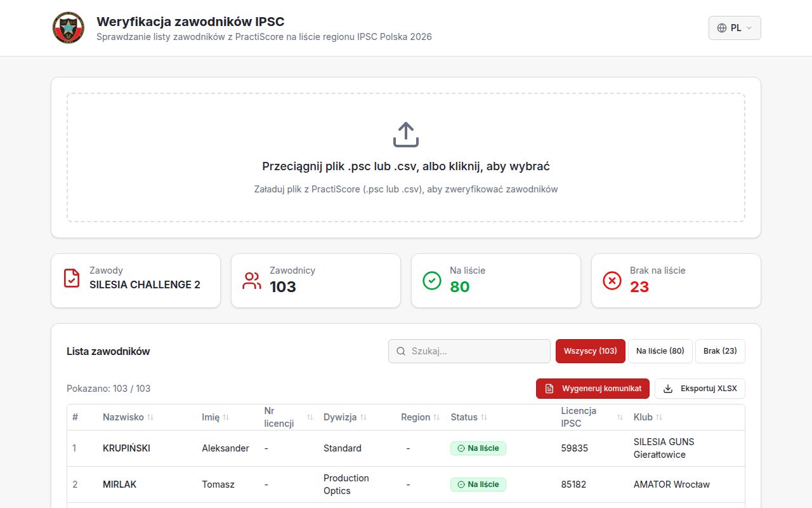Select the Brak (23) filter tab
The width and height of the screenshot is (812, 508).
720,351
